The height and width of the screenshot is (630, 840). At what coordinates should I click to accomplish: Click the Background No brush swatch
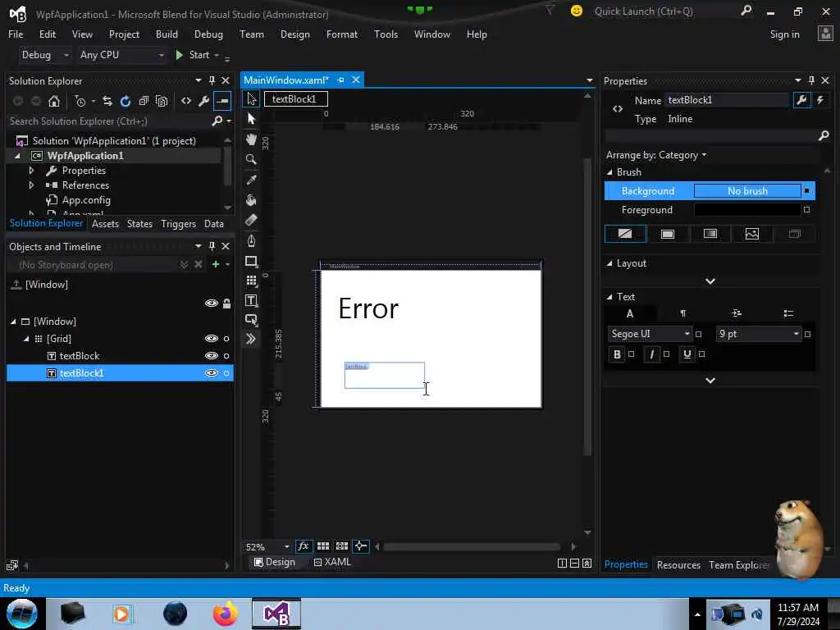746,191
